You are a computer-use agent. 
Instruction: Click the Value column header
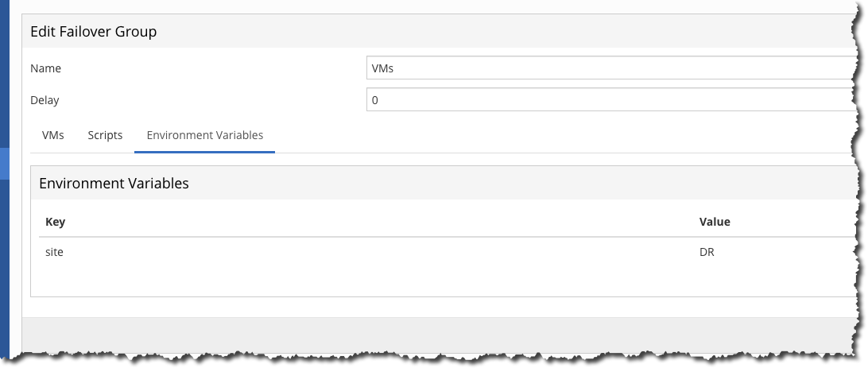pyautogui.click(x=714, y=222)
